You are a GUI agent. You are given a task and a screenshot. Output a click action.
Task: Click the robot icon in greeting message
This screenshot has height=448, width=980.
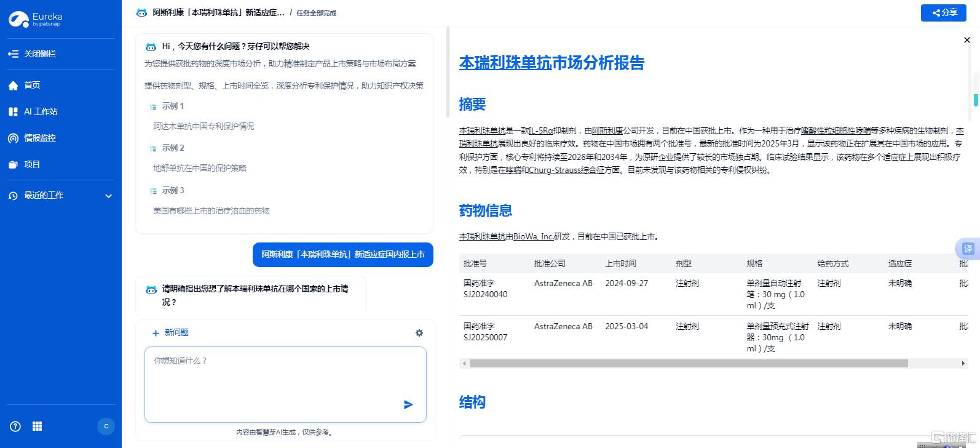[x=151, y=47]
